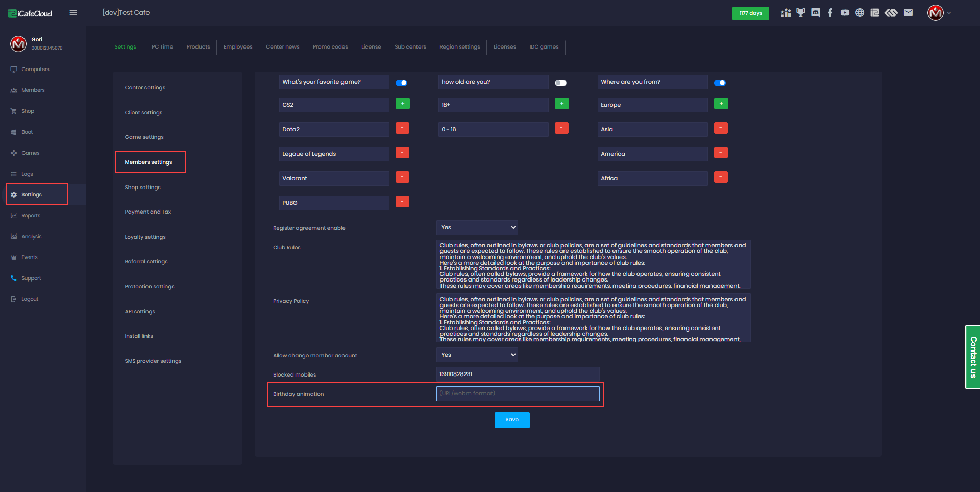980x492 pixels.
Task: Open the mail envelope icon
Action: point(908,13)
